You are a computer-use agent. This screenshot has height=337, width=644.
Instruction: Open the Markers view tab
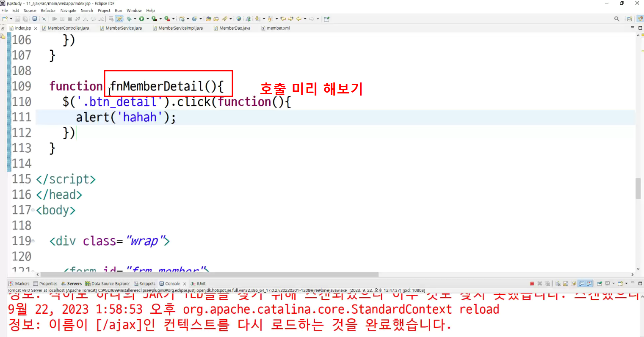tap(19, 284)
